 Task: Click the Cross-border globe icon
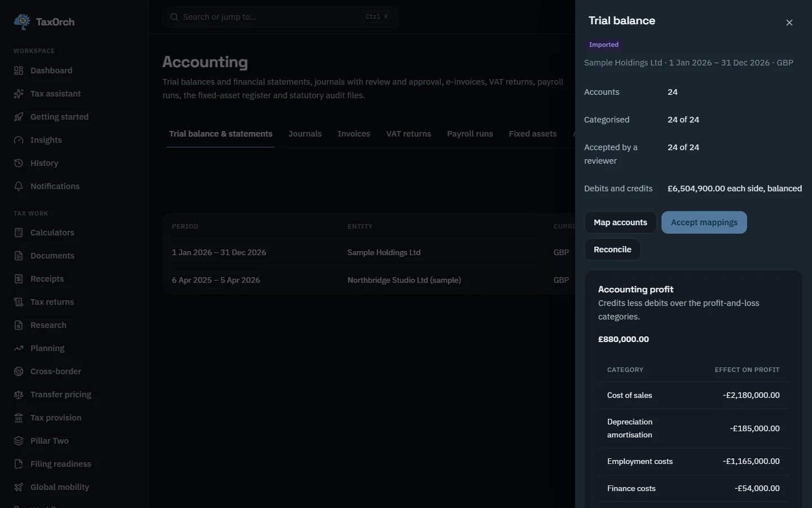[19, 371]
